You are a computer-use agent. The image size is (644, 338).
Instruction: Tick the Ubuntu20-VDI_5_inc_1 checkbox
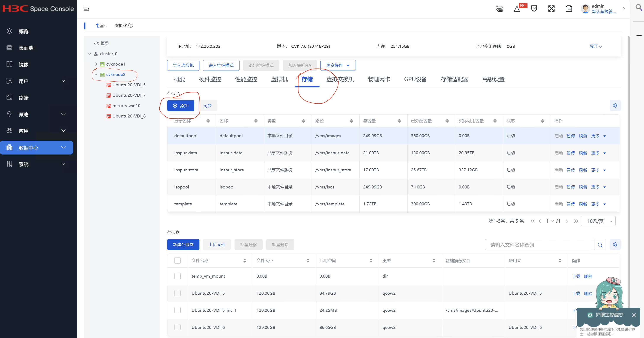pos(177,310)
